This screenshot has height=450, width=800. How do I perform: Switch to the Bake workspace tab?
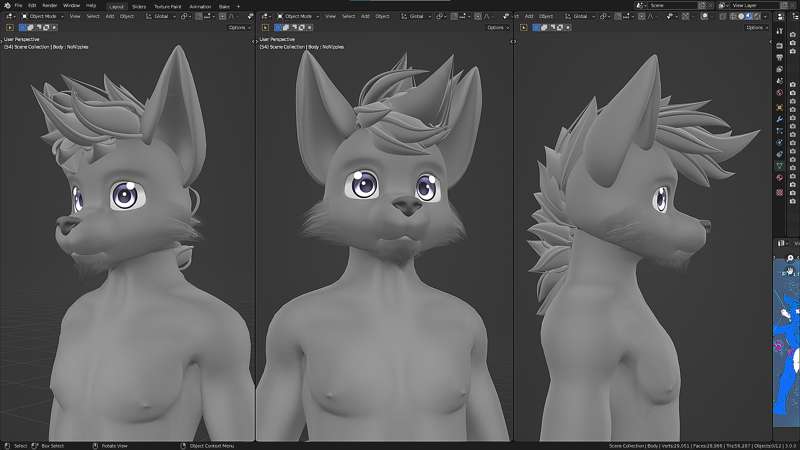(x=224, y=7)
